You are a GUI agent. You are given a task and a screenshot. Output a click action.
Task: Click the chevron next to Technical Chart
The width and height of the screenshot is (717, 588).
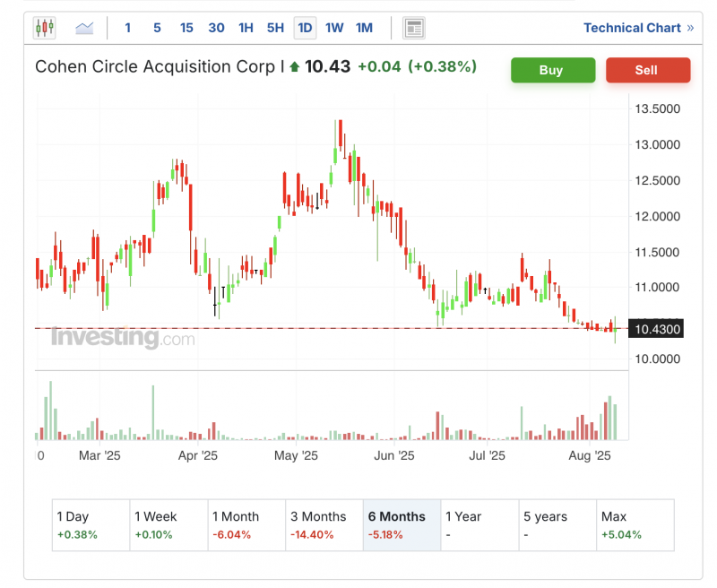[690, 28]
